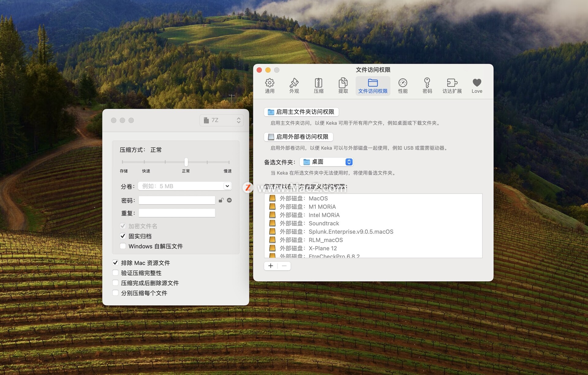Open the 性能 performance tab

403,86
